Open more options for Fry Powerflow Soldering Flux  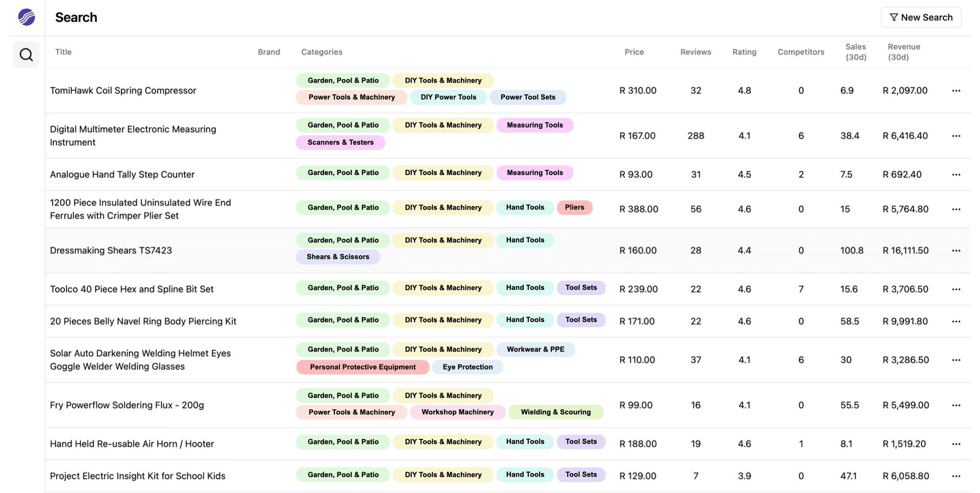(956, 405)
